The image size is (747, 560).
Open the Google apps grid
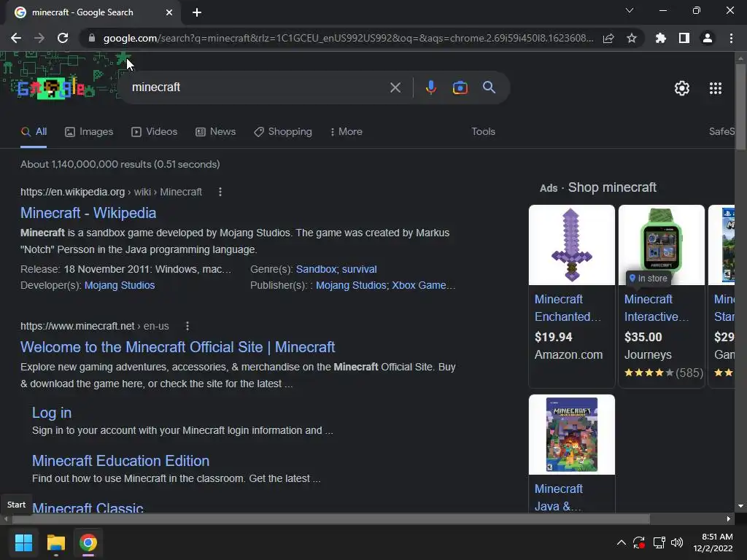point(716,88)
